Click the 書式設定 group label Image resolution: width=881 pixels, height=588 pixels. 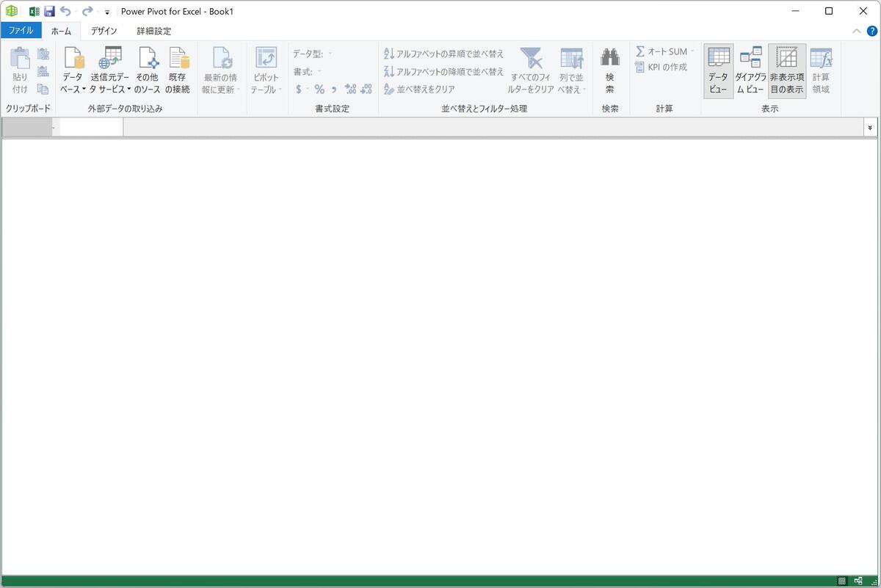click(x=333, y=109)
